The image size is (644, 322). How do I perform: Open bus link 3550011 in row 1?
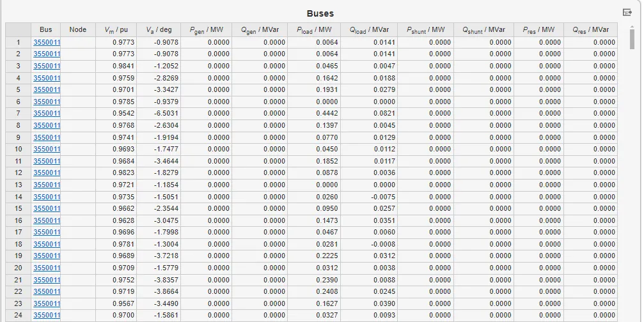[x=47, y=42]
